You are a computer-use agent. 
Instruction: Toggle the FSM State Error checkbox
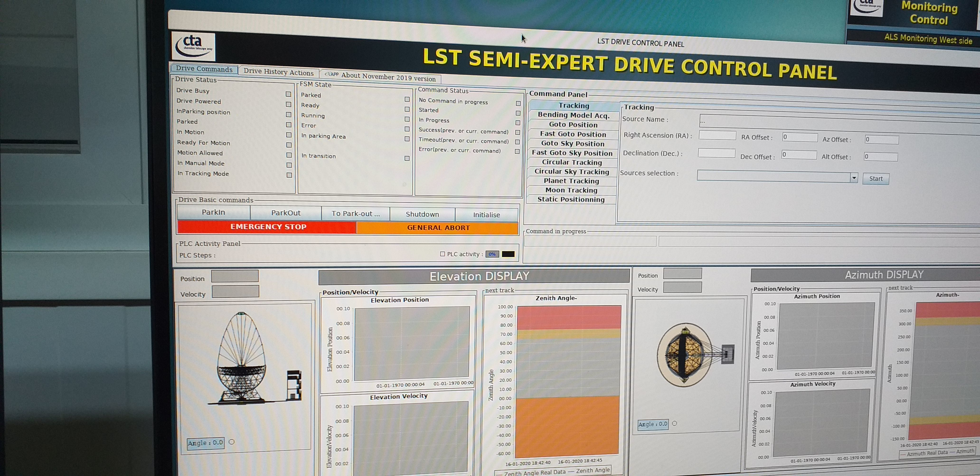coord(407,129)
